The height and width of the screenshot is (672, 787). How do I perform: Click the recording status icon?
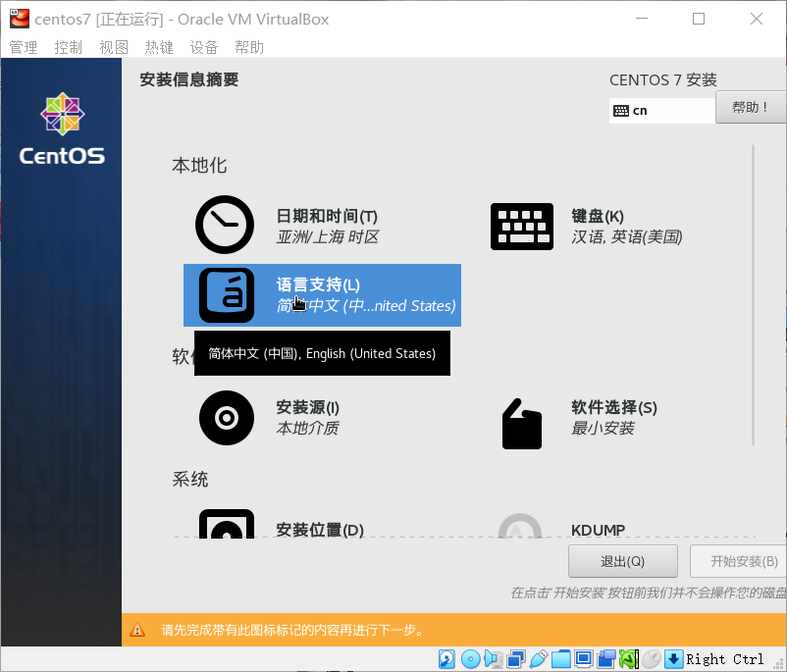coord(606,659)
